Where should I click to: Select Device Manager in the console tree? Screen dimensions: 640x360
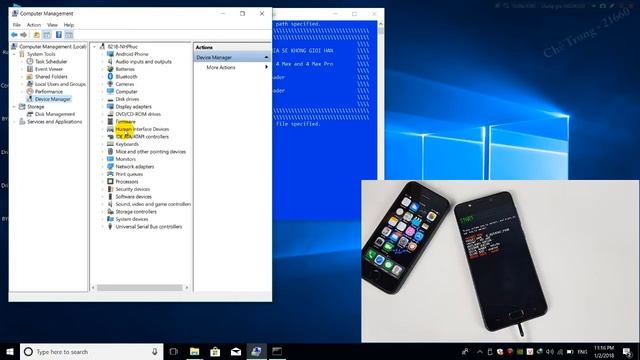[52, 99]
